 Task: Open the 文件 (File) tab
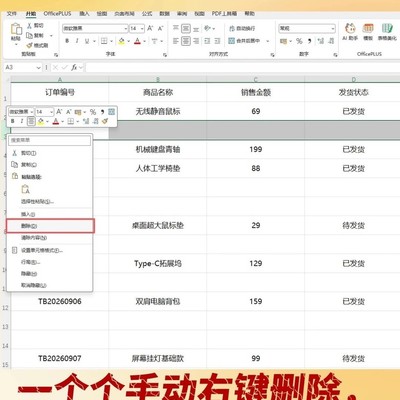12,13
